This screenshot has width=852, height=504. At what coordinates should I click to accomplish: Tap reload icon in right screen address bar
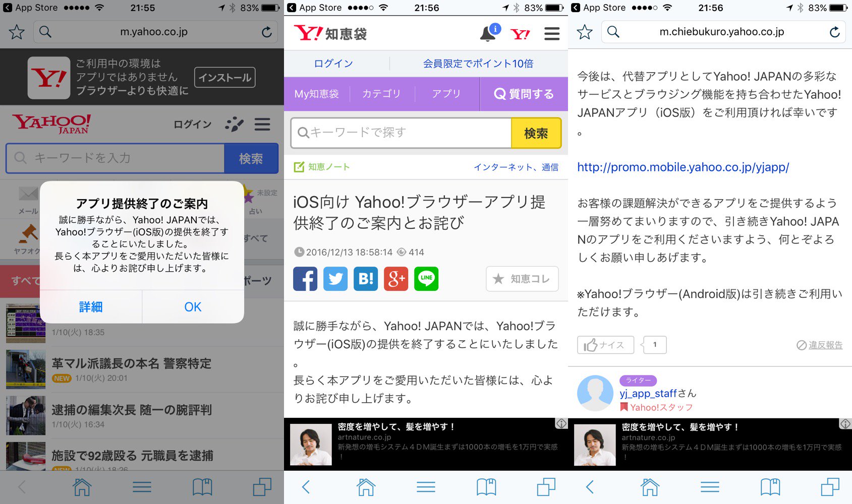click(x=835, y=32)
